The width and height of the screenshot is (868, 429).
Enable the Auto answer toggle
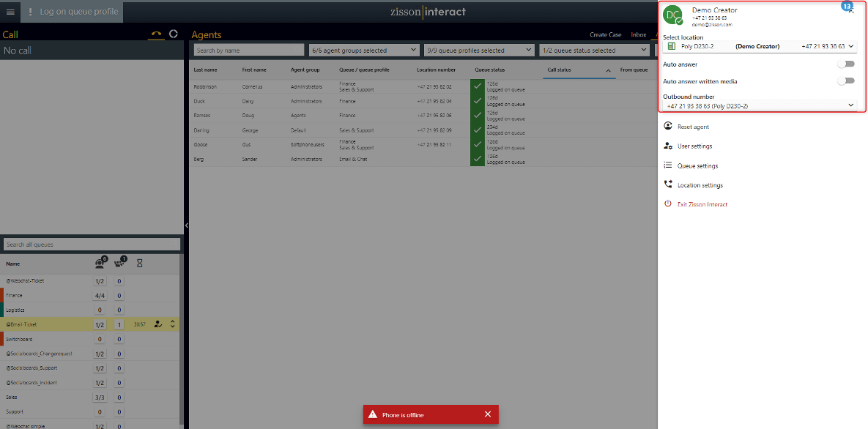tap(846, 64)
